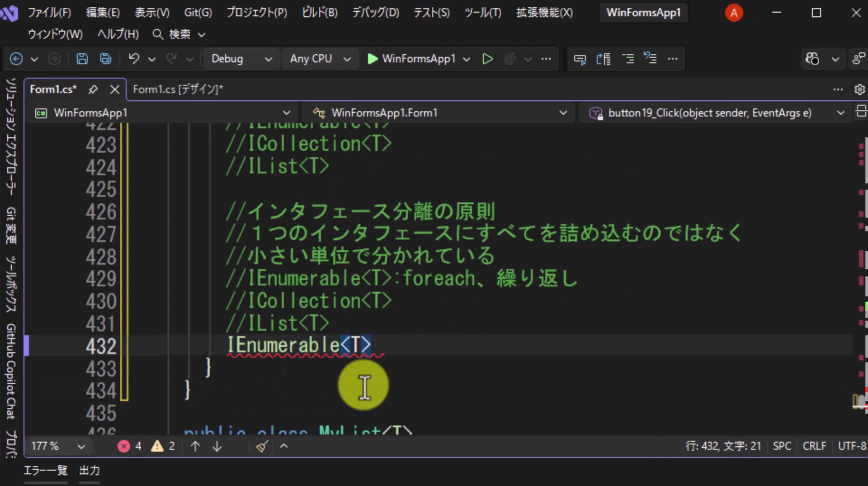
Task: Start without debugging using the outlined play icon
Action: tap(487, 59)
